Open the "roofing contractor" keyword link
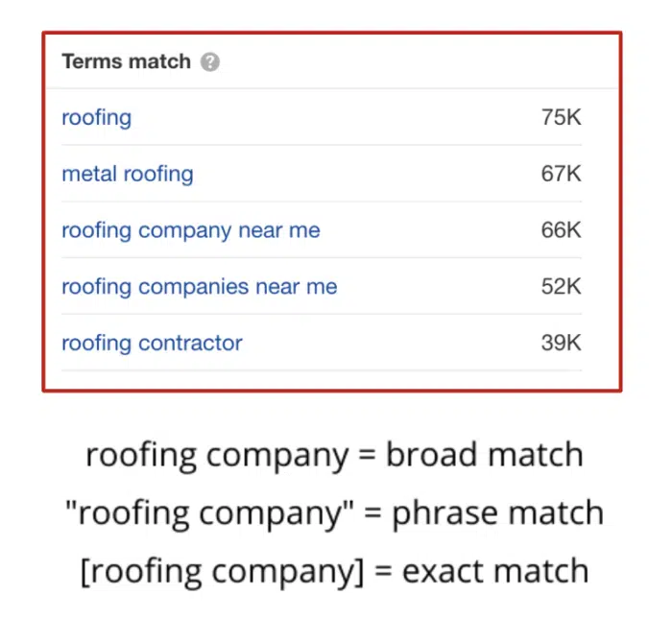 (152, 344)
